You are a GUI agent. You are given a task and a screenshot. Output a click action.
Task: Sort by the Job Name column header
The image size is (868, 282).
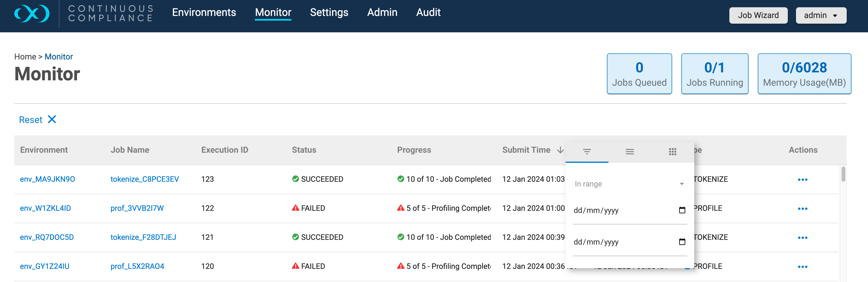[130, 150]
